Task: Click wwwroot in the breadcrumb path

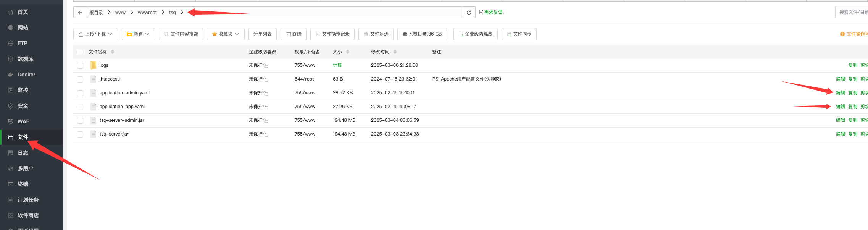Action: point(147,13)
